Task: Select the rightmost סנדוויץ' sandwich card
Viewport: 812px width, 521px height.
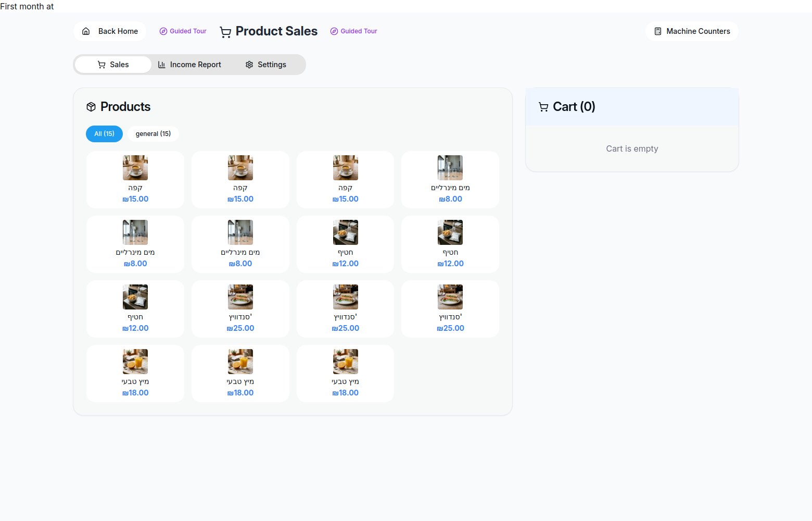Action: [x=450, y=309]
